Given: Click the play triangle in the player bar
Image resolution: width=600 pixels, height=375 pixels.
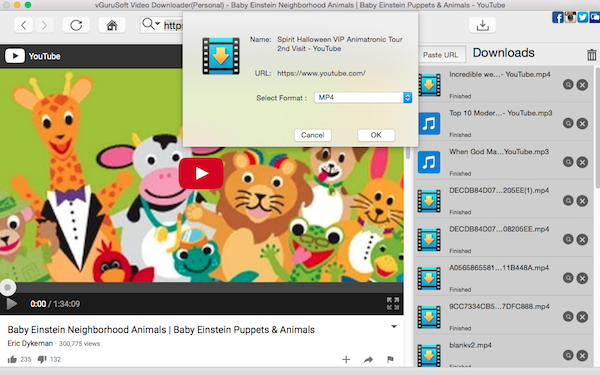Looking at the screenshot, I should pos(11,304).
